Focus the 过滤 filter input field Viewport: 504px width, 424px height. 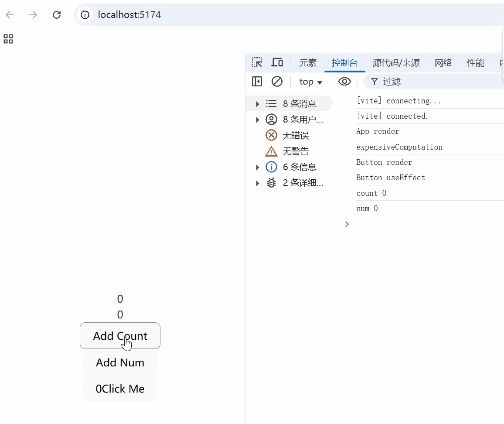[434, 82]
